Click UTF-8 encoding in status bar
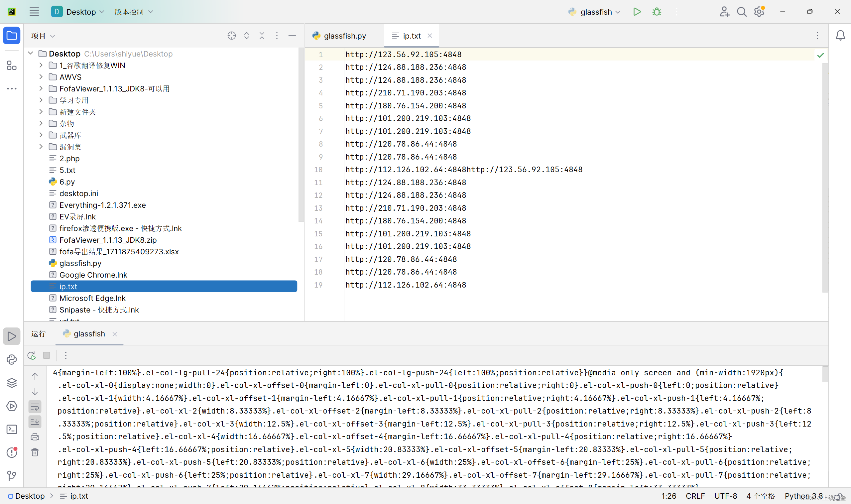The height and width of the screenshot is (504, 851). click(725, 496)
